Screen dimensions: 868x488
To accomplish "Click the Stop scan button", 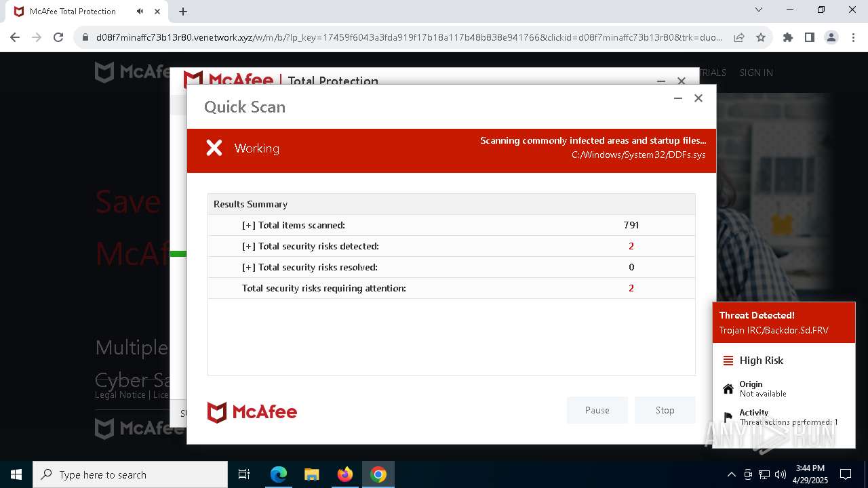I will (665, 410).
